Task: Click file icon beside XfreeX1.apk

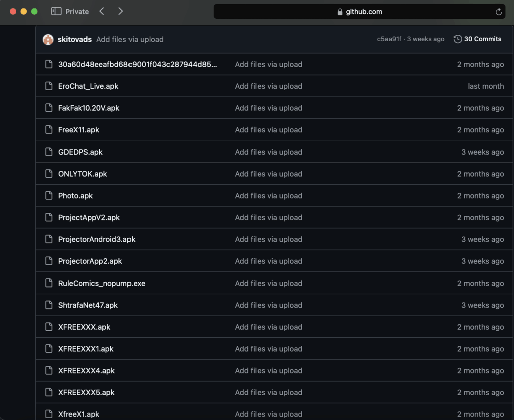Action: click(49, 414)
